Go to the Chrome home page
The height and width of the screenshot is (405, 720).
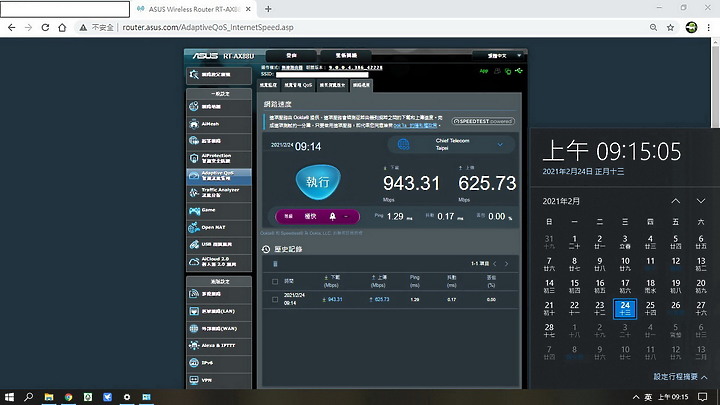[x=62, y=28]
